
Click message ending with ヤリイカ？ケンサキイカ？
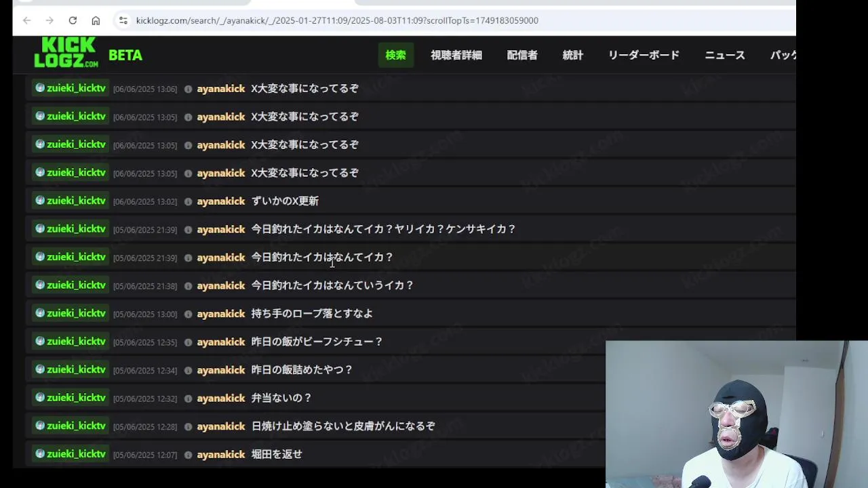pyautogui.click(x=383, y=229)
